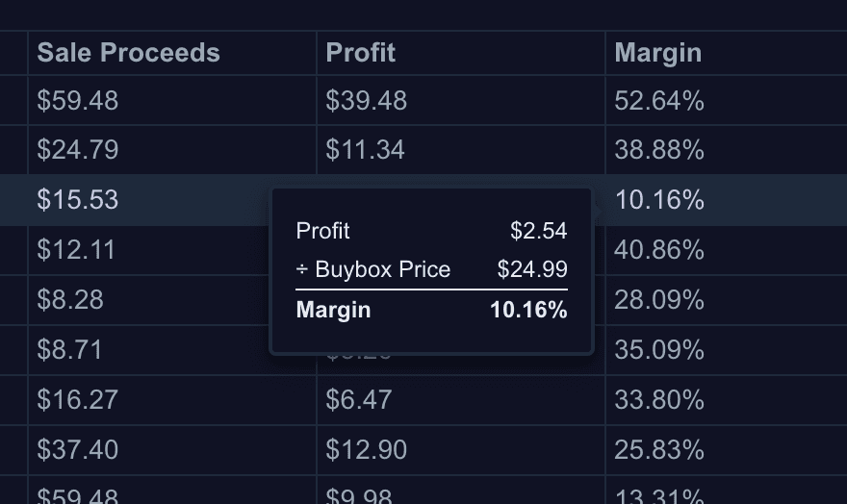The height and width of the screenshot is (504, 847).
Task: Select the $8.71 sale proceeds cell
Action: click(69, 350)
